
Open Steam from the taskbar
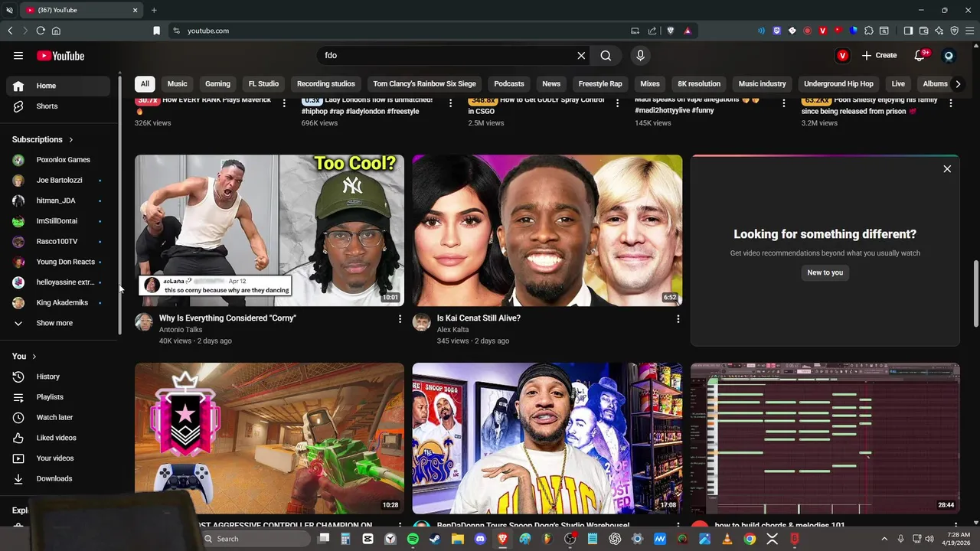(435, 539)
